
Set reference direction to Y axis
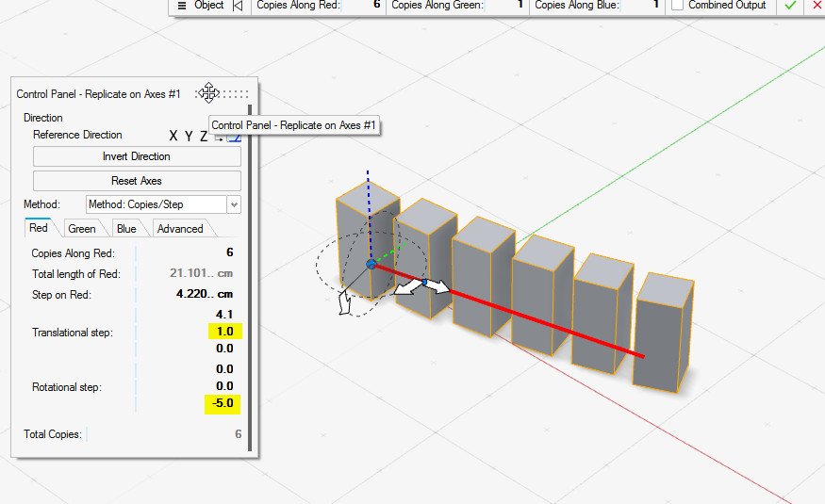click(x=189, y=136)
